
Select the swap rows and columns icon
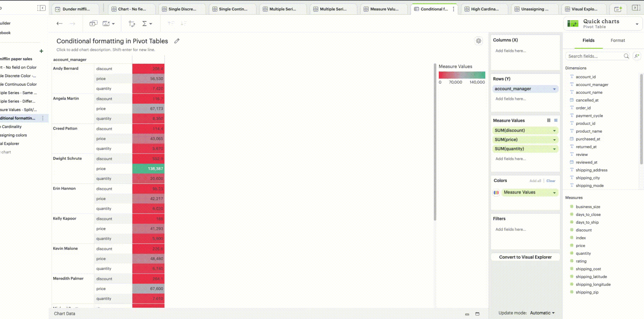131,24
